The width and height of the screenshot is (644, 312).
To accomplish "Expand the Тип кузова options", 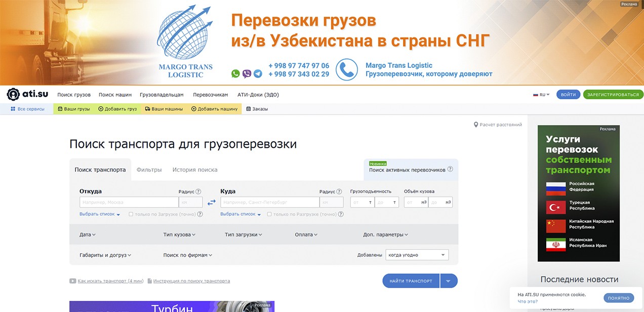I will [x=179, y=235].
